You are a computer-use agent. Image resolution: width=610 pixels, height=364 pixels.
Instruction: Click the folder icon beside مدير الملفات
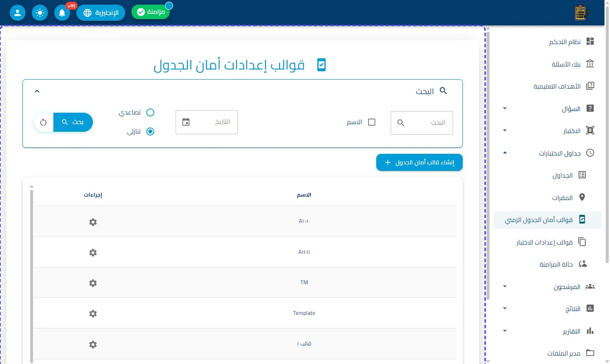click(x=590, y=353)
